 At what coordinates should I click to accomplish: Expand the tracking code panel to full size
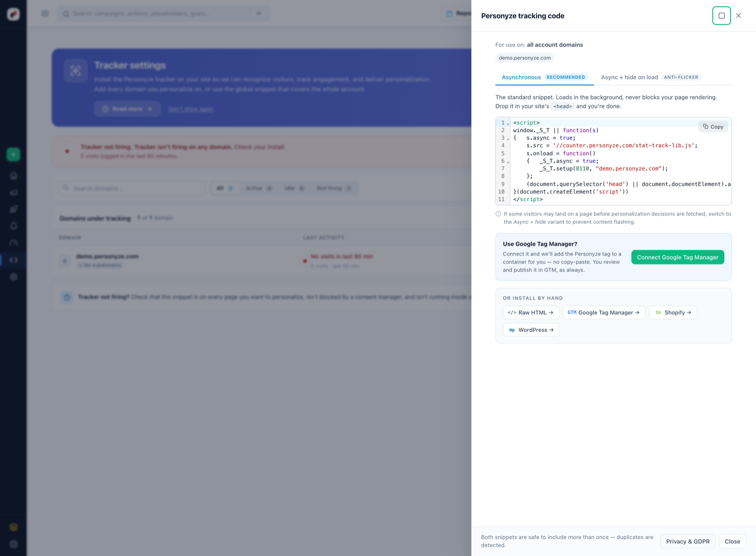(x=722, y=16)
